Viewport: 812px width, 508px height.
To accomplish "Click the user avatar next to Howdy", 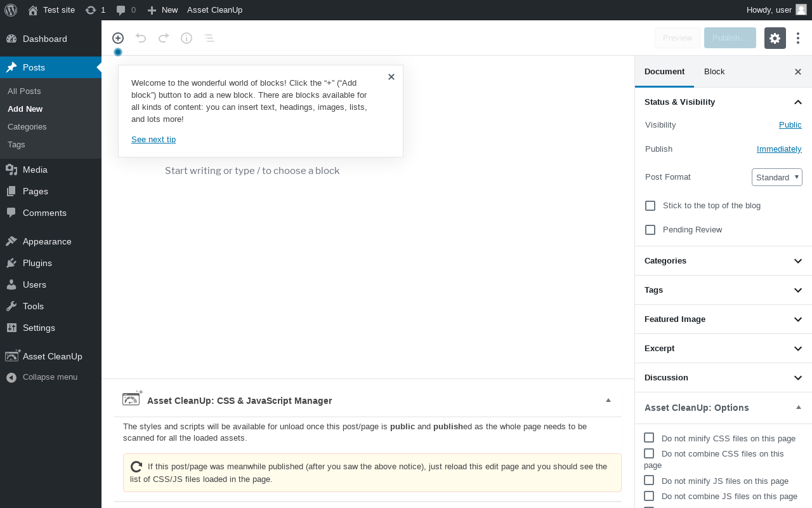I will point(801,10).
